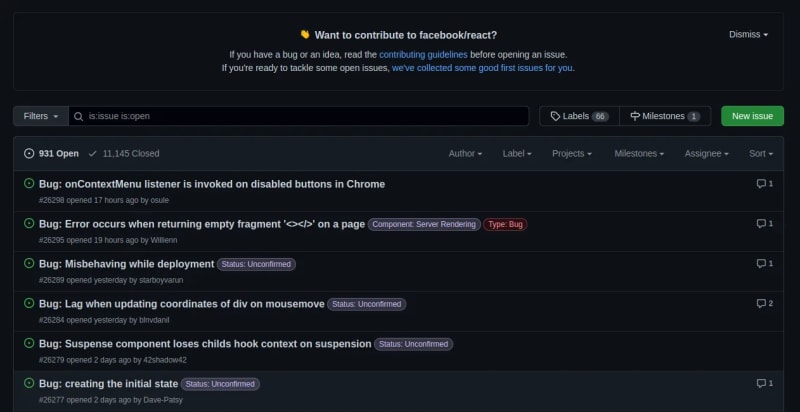This screenshot has width=800, height=412.
Task: Open comments on empty fragment issue
Action: pos(764,223)
